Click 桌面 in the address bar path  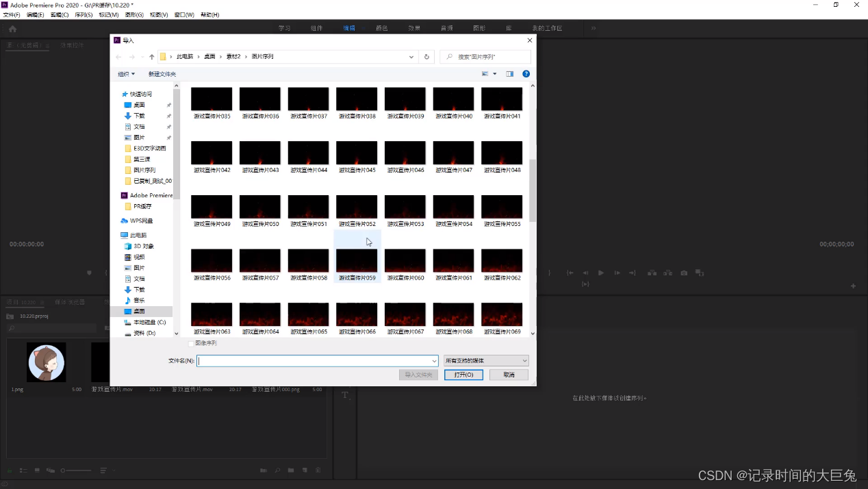(209, 57)
